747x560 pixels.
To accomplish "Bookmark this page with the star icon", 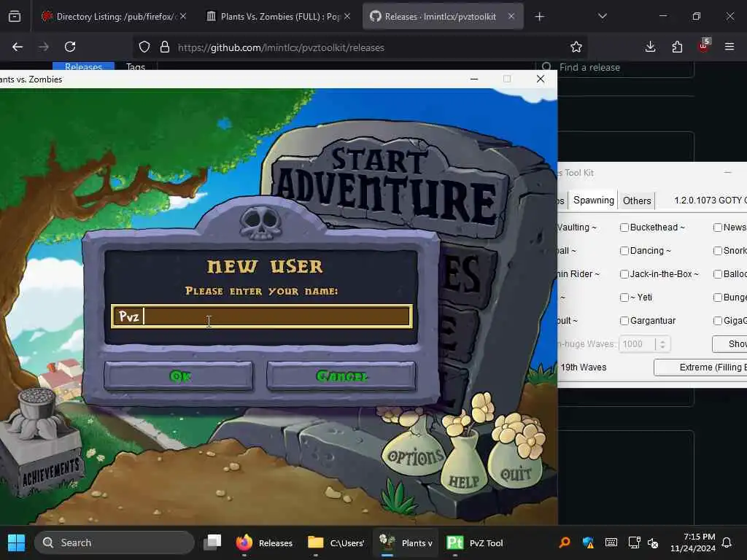I will 576,47.
